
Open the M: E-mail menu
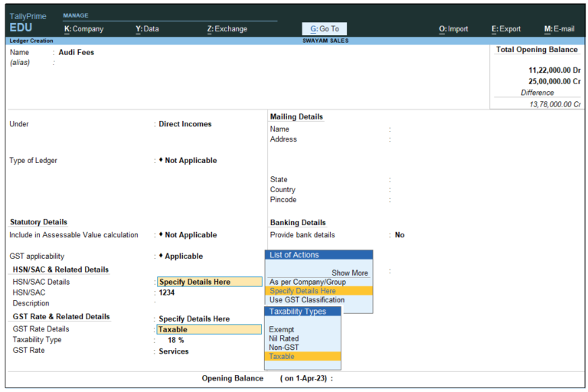click(559, 29)
